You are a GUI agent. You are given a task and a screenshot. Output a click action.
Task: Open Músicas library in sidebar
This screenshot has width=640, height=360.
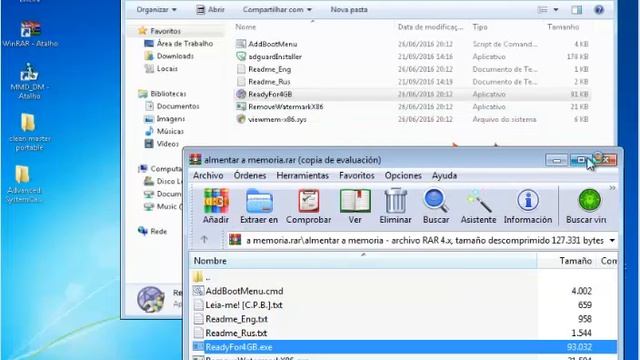[164, 131]
